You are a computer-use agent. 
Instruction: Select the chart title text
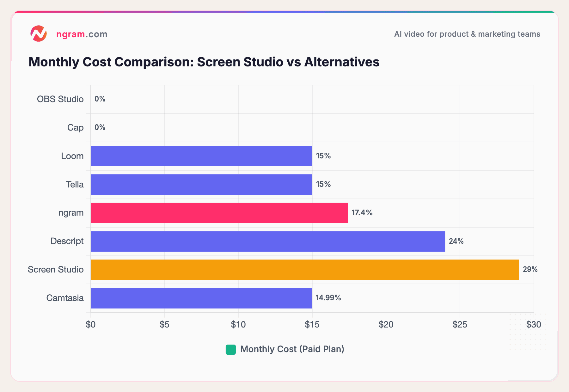pos(204,62)
